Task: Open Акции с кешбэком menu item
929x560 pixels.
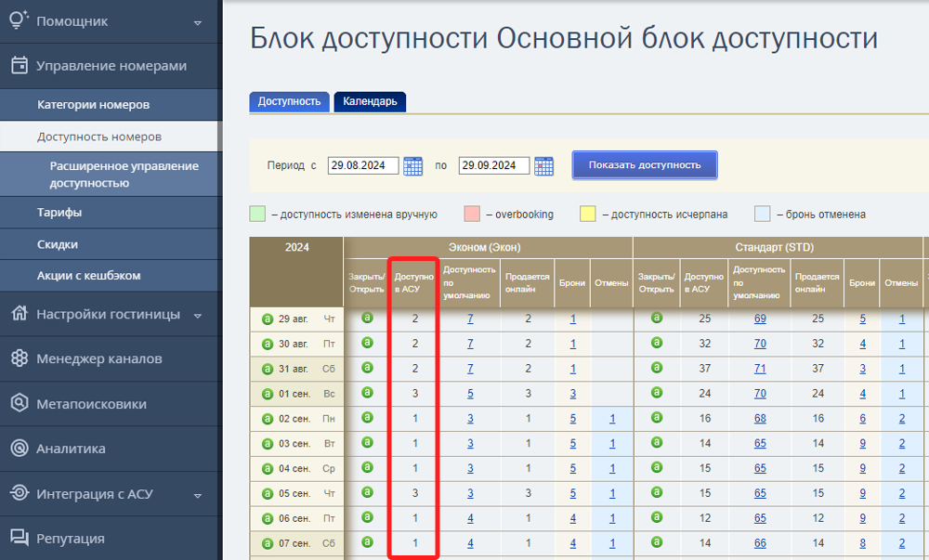Action: click(110, 276)
